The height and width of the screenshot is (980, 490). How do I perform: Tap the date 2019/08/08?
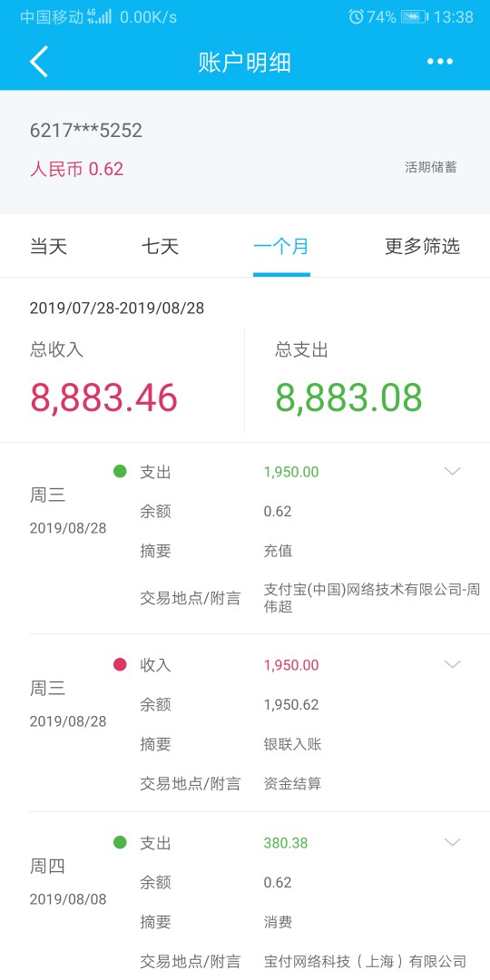point(68,899)
